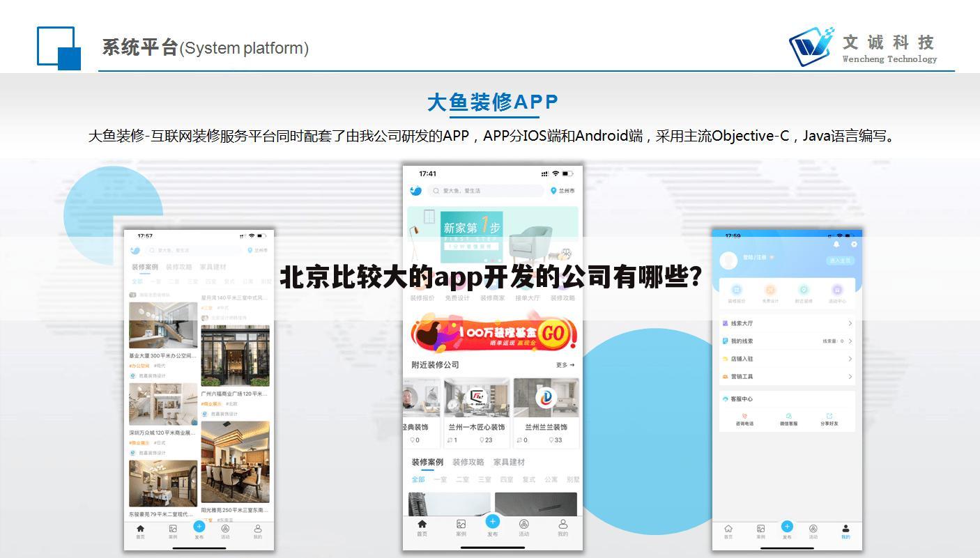
Task: Open the 兰州一木匠心装饰 company card
Action: [477, 412]
